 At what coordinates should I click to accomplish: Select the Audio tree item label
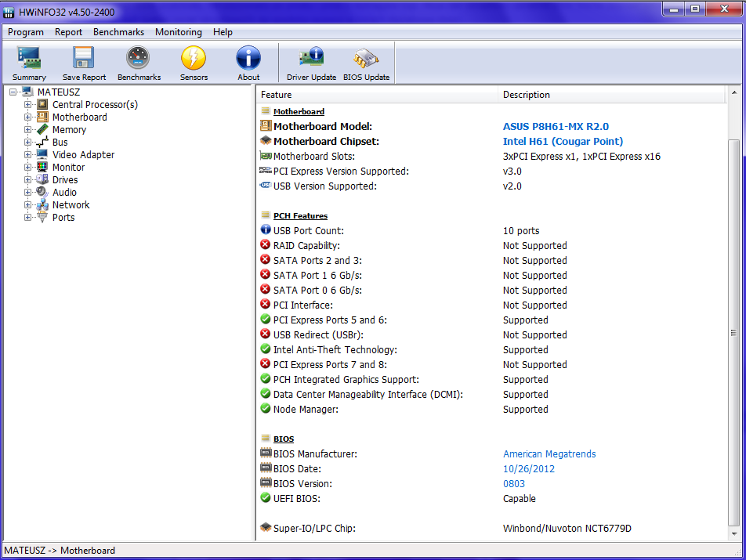click(64, 192)
